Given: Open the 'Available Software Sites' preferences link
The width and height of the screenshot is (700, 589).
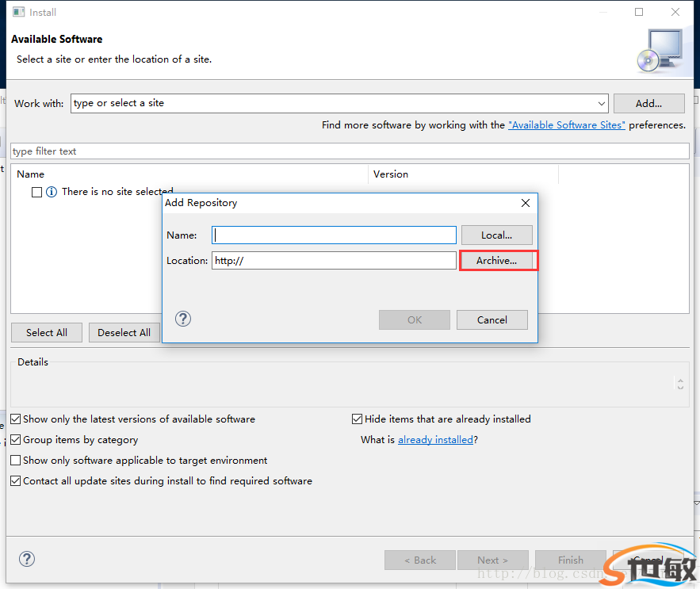Looking at the screenshot, I should pyautogui.click(x=567, y=125).
